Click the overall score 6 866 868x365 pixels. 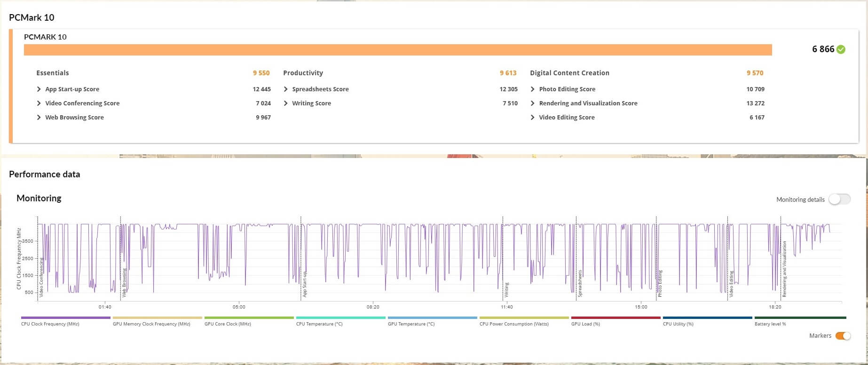[x=823, y=49]
